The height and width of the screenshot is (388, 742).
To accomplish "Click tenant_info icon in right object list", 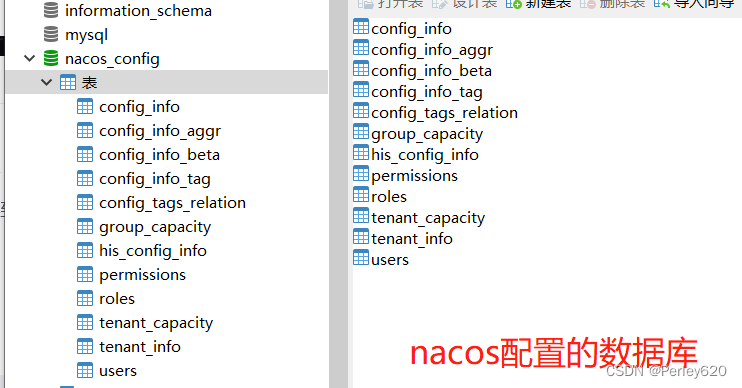I will [x=361, y=237].
